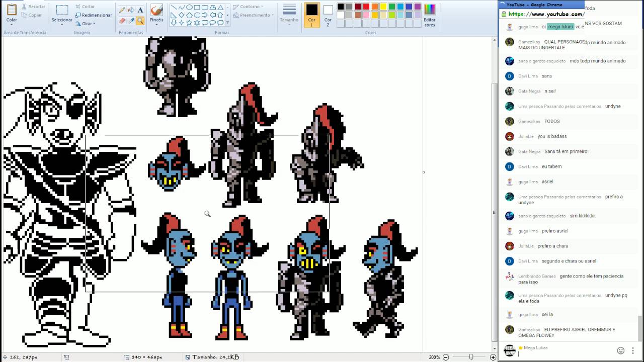The image size is (644, 362).
Task: Click the 'mega lukas' highlighted mention
Action: [560, 27]
